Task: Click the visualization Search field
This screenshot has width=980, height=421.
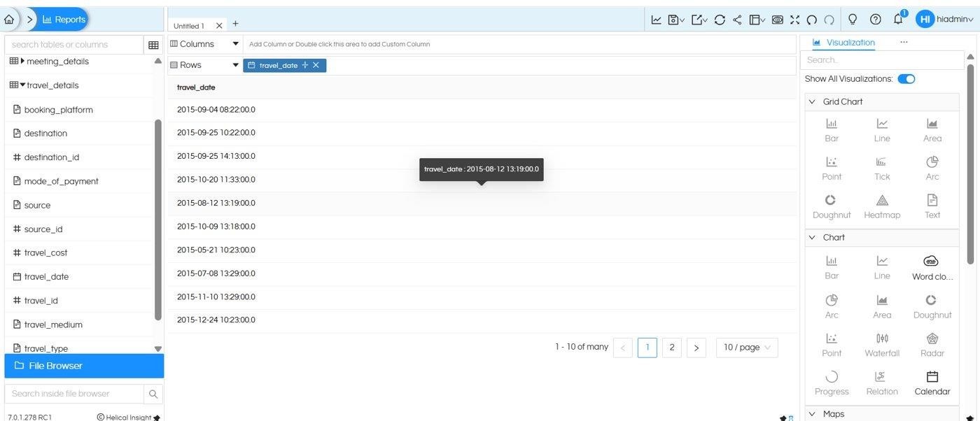Action: tap(882, 60)
